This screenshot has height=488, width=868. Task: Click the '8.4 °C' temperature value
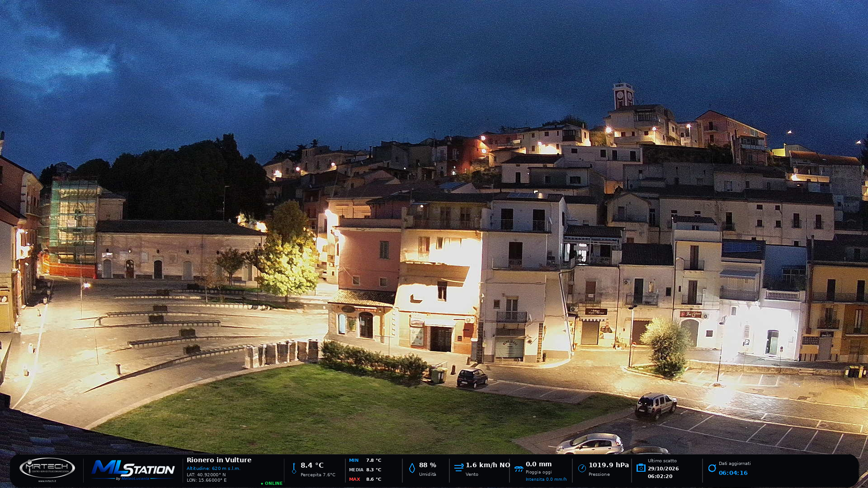tap(312, 465)
